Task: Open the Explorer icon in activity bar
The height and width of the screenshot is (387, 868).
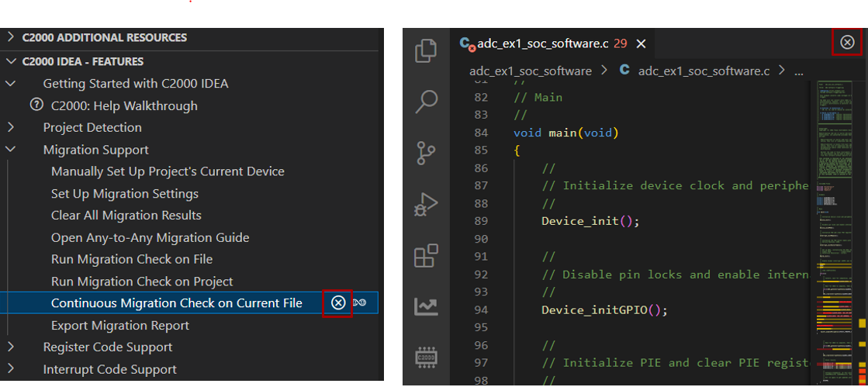Action: 426,50
